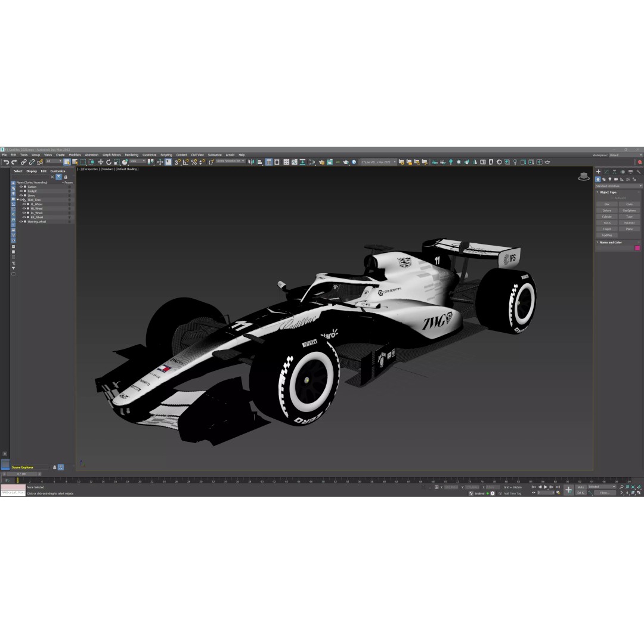
Task: Select the Geometry category icon
Action: pyautogui.click(x=598, y=179)
